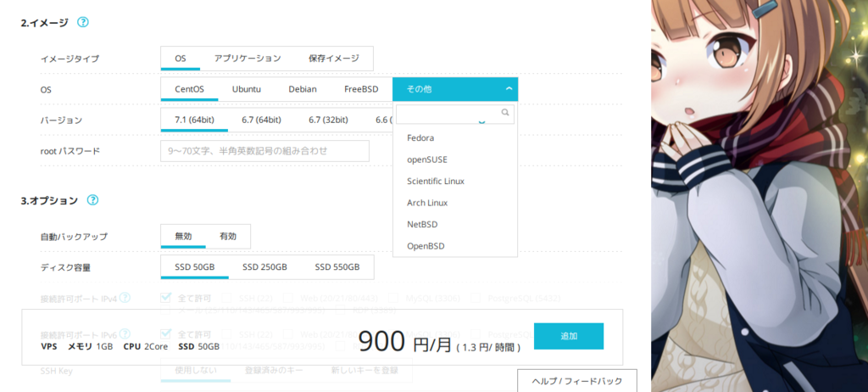Choose CentOS as the OS

coord(189,89)
